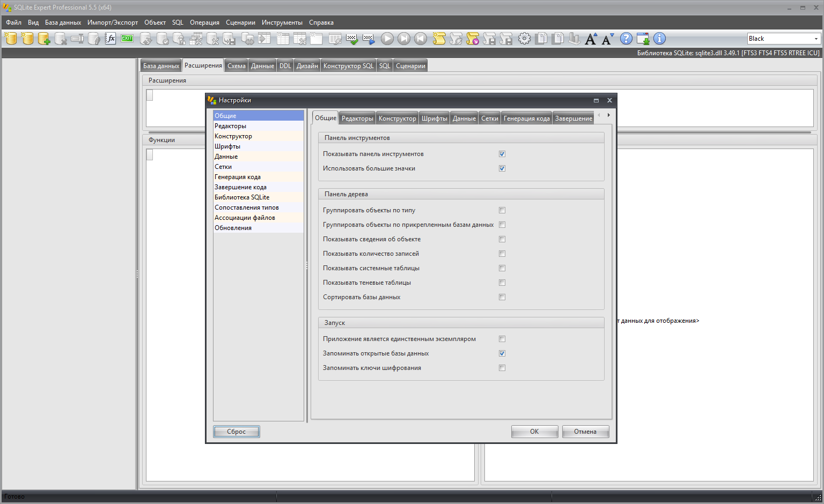Switch to the DDL tab
The image size is (824, 504).
pos(285,66)
